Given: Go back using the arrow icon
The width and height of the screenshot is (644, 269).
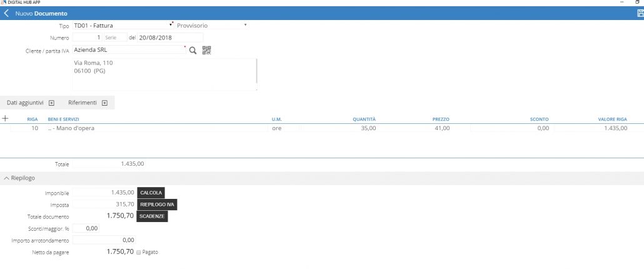Looking at the screenshot, I should point(6,14).
